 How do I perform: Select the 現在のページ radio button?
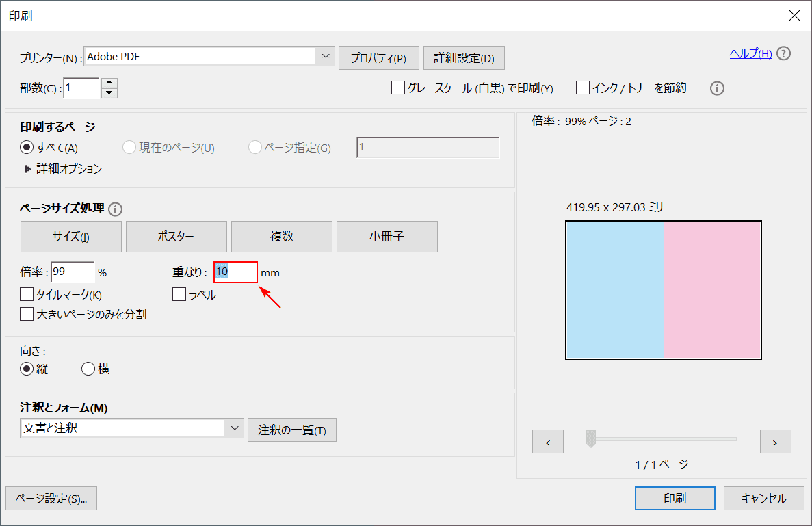(129, 148)
